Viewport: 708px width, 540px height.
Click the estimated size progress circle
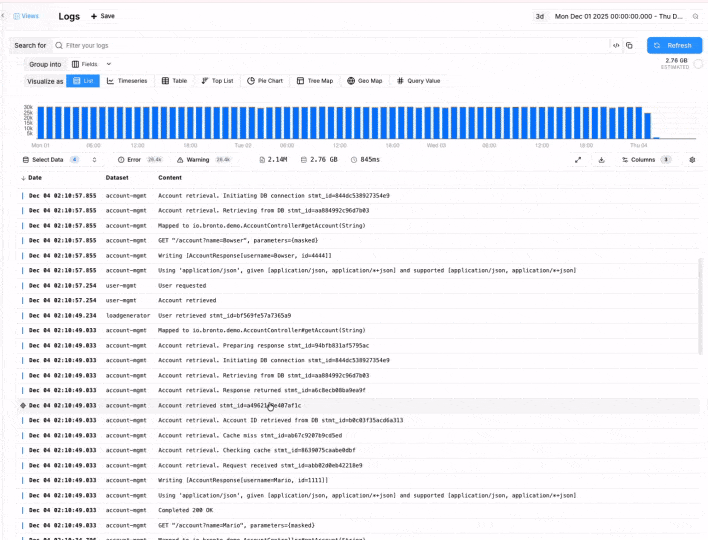[x=698, y=64]
